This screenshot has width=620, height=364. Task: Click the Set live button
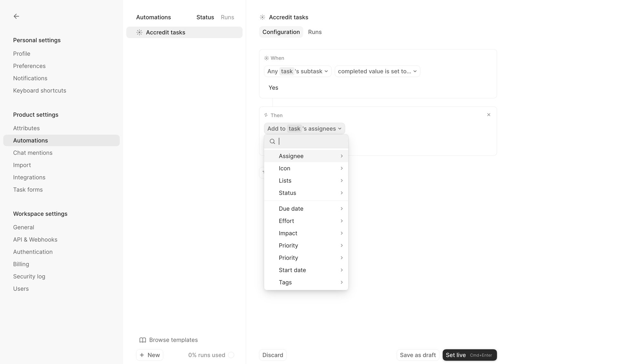click(x=469, y=355)
